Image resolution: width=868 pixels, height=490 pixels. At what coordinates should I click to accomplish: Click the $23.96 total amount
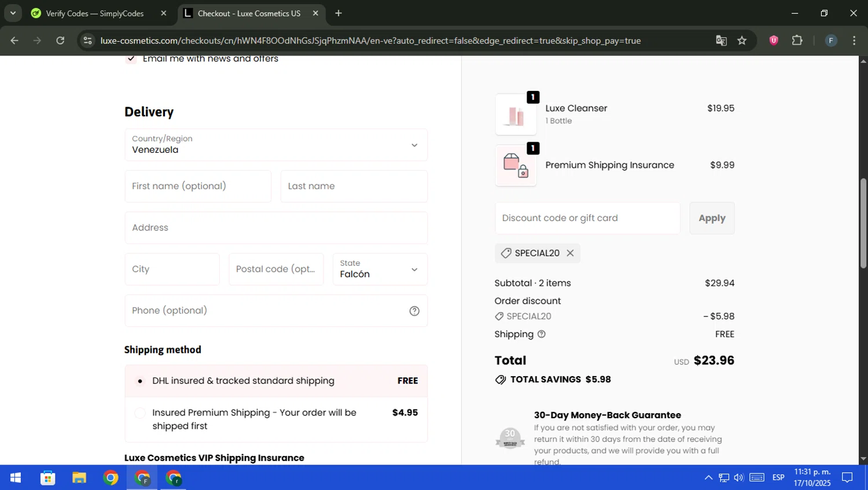pos(713,360)
